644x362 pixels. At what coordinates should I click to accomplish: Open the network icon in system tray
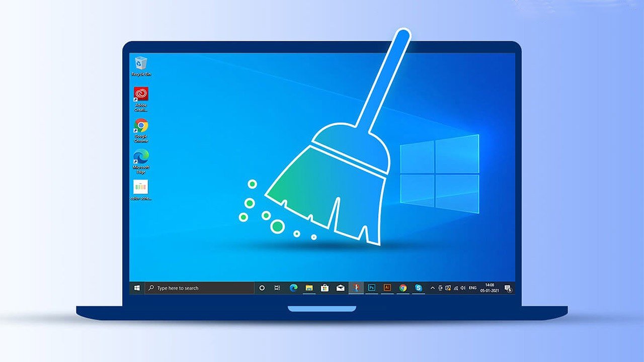pos(456,288)
